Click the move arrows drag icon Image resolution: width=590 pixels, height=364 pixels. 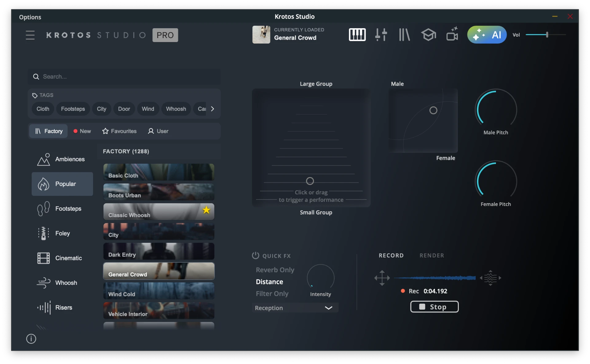tap(382, 278)
